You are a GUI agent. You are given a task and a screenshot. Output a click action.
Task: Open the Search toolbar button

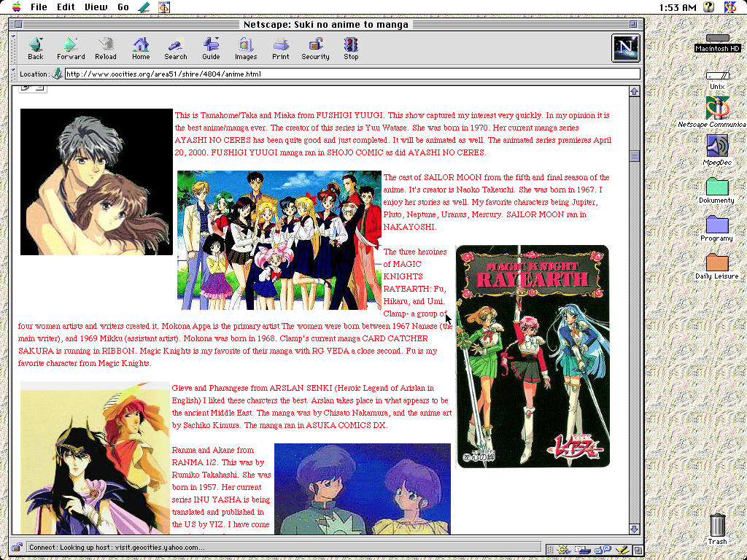tap(175, 48)
